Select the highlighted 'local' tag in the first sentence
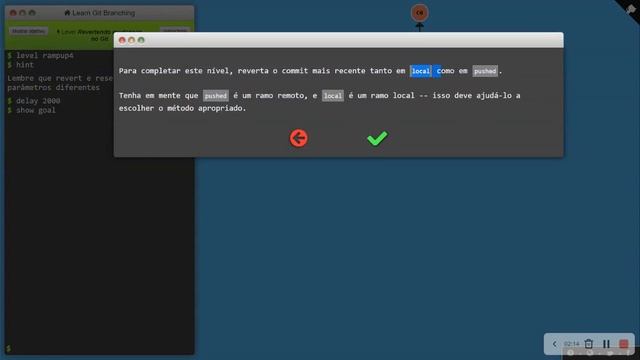The image size is (640, 360). [x=420, y=71]
